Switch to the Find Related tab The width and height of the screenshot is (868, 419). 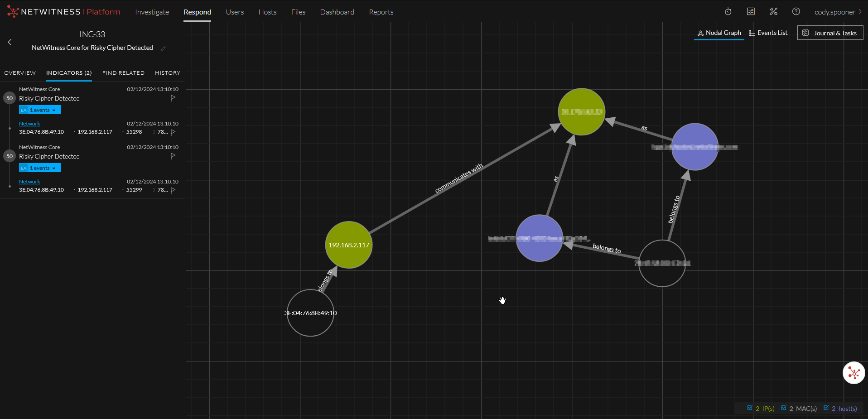coord(123,73)
